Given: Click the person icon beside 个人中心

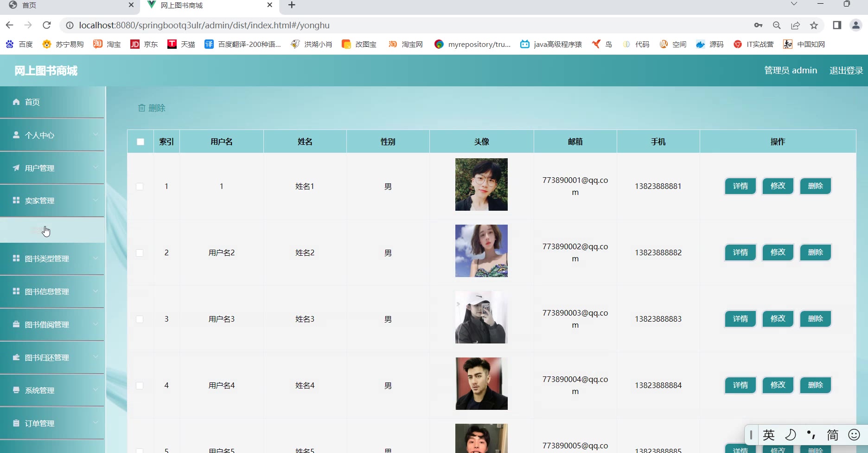Looking at the screenshot, I should (x=16, y=135).
